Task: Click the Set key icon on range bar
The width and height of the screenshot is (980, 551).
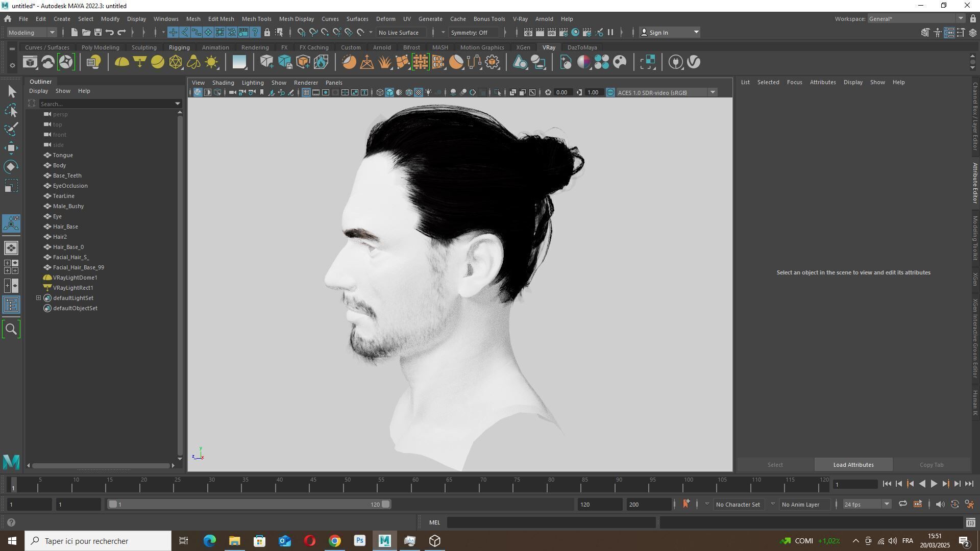Action: coord(687,504)
